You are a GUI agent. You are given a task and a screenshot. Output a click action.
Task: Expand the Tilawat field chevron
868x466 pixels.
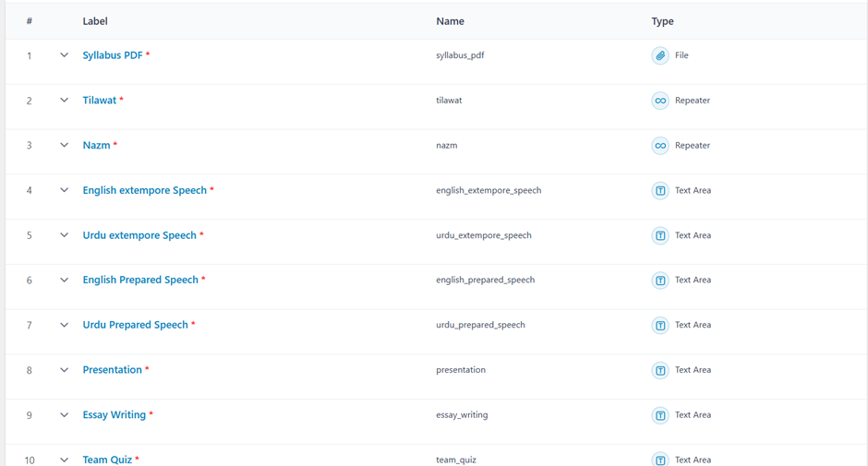click(64, 101)
